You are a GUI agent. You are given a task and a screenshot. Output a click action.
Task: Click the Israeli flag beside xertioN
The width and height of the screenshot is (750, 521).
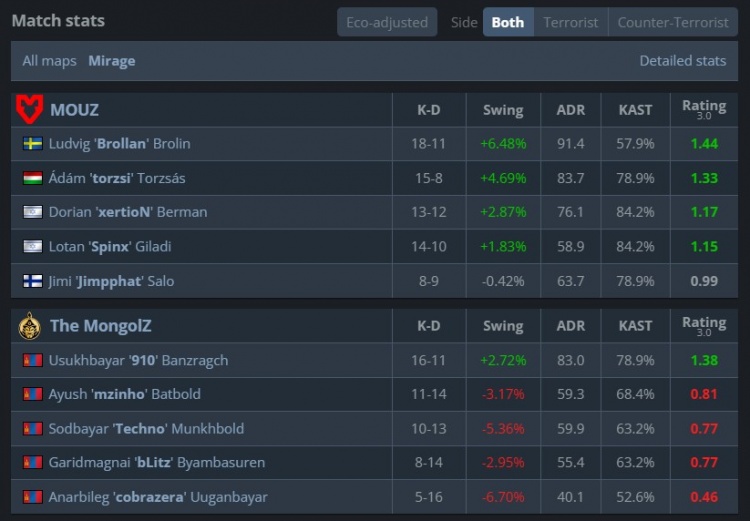click(32, 212)
